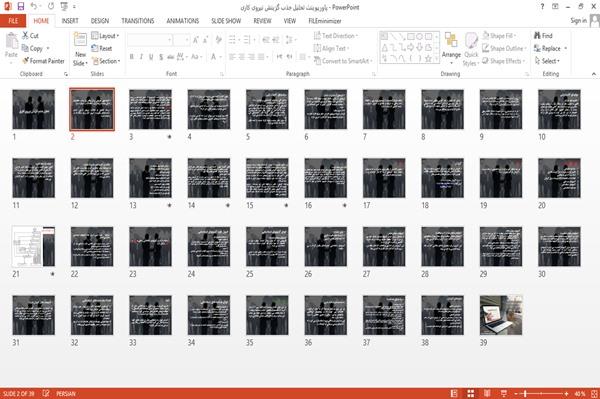Click the zoom in plus button
Image resolution: width=600 pixels, height=399 pixels.
coord(566,394)
